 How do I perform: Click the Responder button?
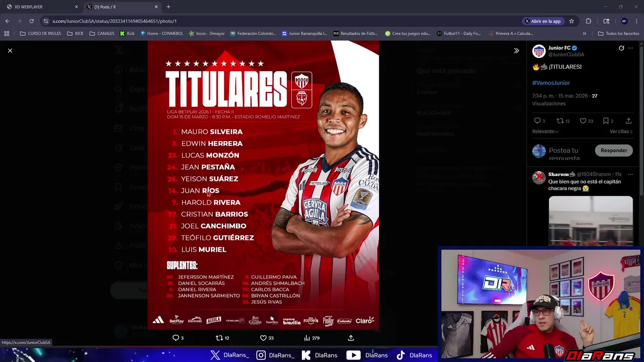pyautogui.click(x=614, y=150)
